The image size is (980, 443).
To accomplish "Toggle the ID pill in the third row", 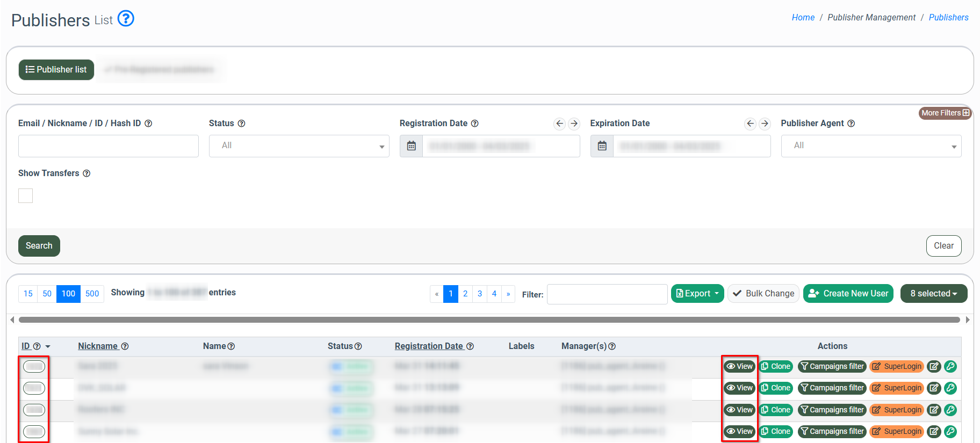I will 34,410.
